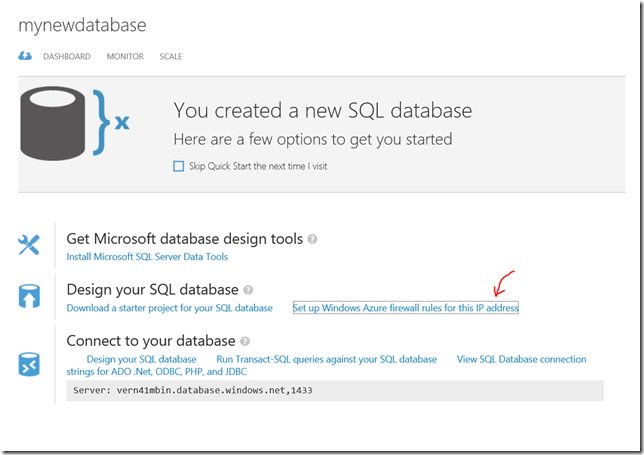Show help beside Connect to your database
The width and height of the screenshot is (644, 455).
(245, 341)
